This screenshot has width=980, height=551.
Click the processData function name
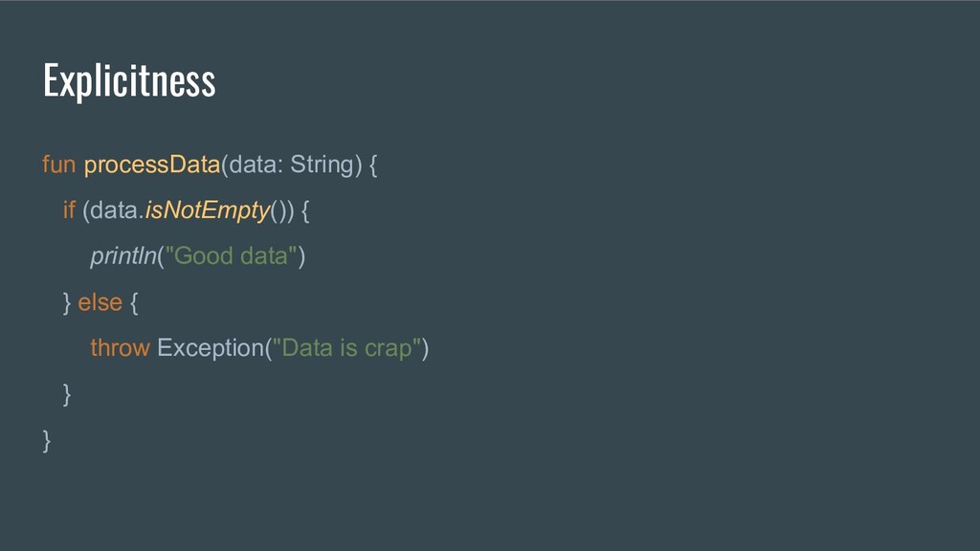tap(152, 165)
